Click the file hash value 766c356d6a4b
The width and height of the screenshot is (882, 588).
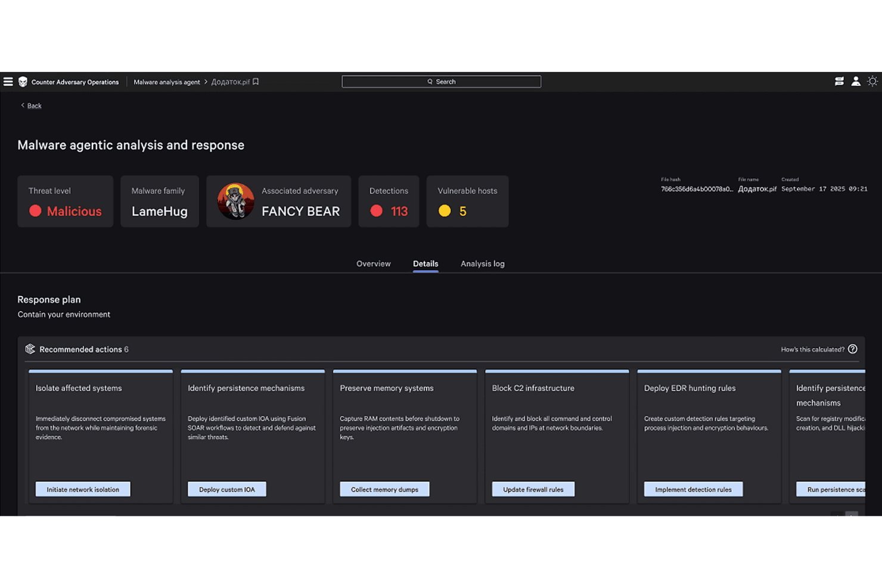pyautogui.click(x=697, y=189)
